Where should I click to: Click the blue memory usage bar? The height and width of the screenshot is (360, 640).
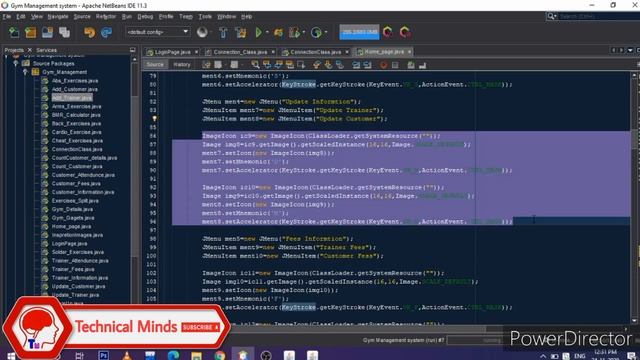coord(359,32)
